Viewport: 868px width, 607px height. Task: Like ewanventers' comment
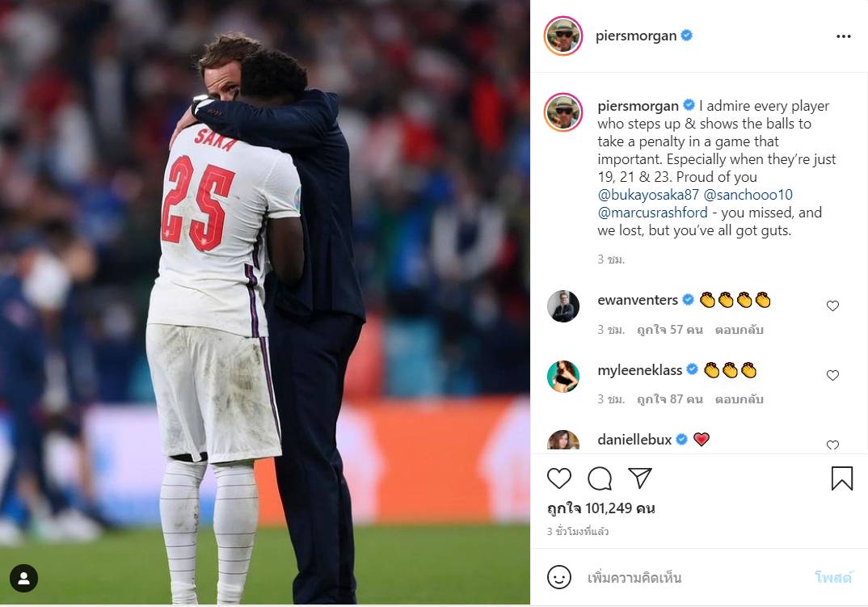point(832,306)
